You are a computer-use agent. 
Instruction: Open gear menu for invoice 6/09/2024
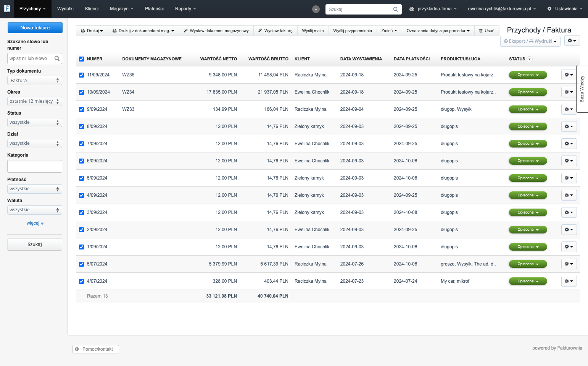569,161
